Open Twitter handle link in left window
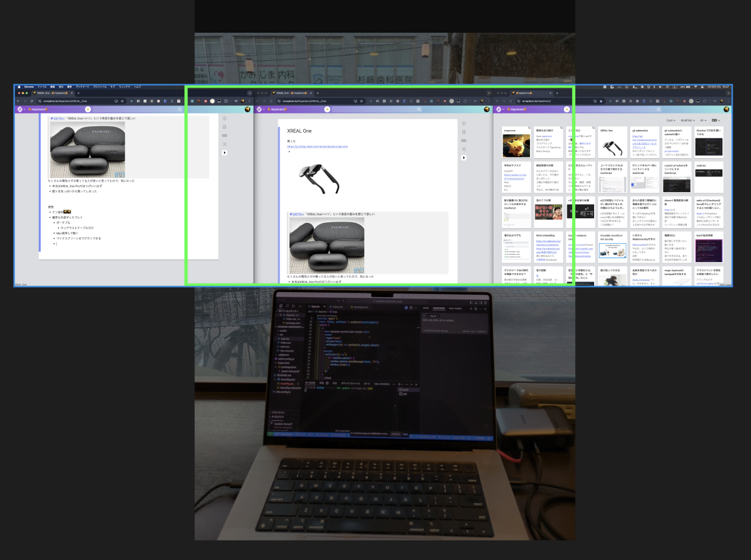The width and height of the screenshot is (751, 560). (59, 118)
